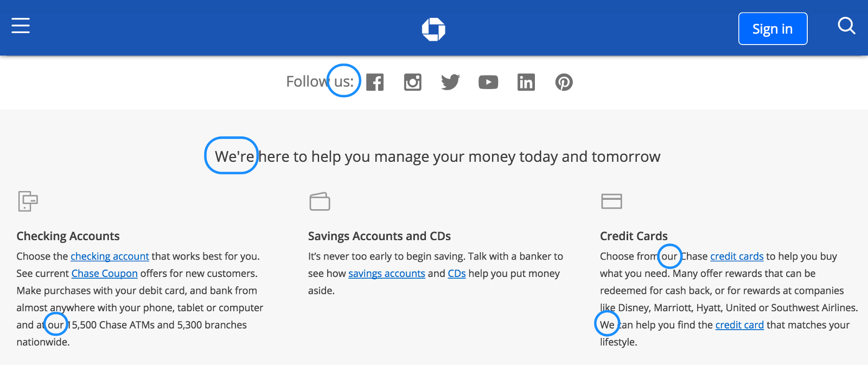Open the search magnifier icon
The height and width of the screenshot is (365, 868).
coord(846,26)
